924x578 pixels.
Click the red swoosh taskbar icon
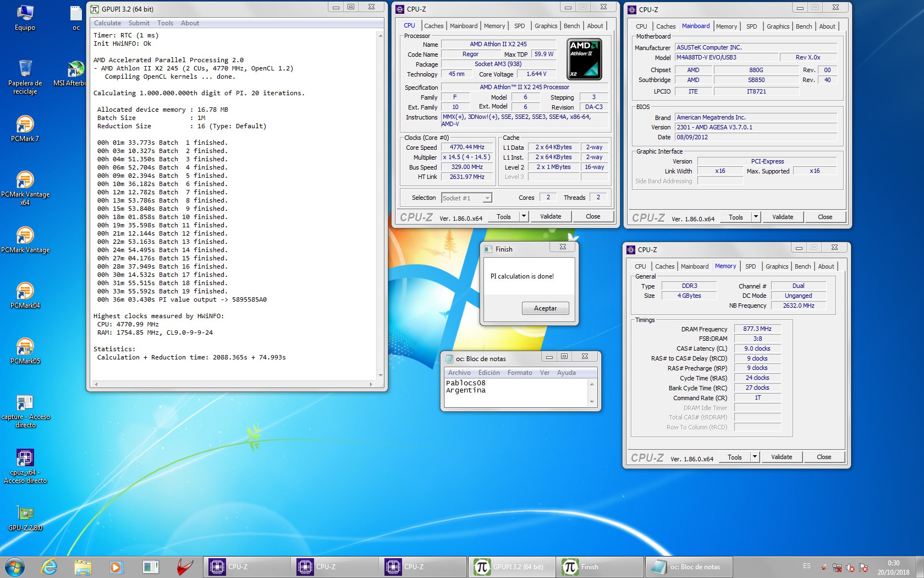click(x=185, y=566)
